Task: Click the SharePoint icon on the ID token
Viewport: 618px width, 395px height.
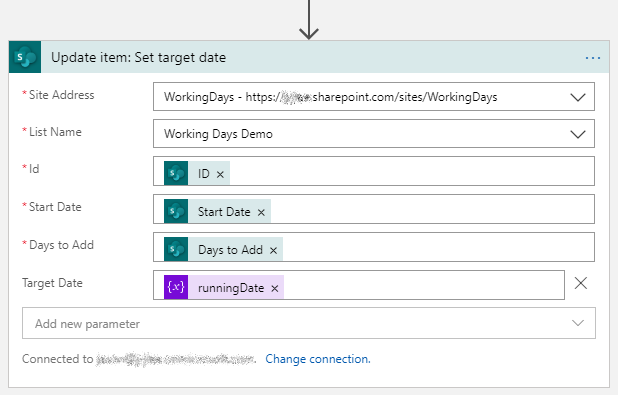Action: [x=176, y=173]
